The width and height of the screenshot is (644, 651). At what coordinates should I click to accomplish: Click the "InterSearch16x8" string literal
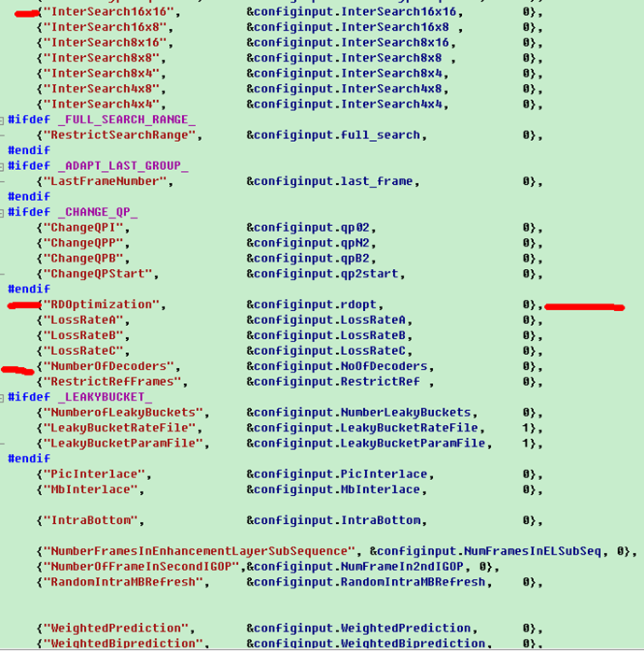[x=105, y=27]
